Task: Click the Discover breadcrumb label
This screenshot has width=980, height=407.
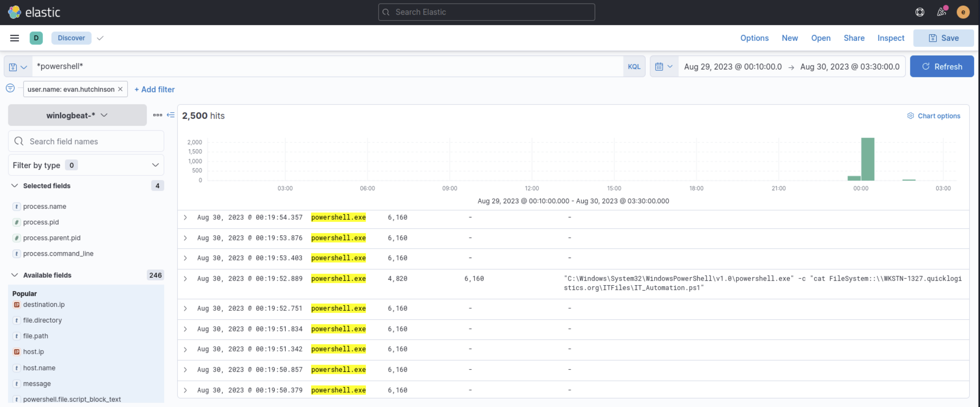Action: (71, 38)
